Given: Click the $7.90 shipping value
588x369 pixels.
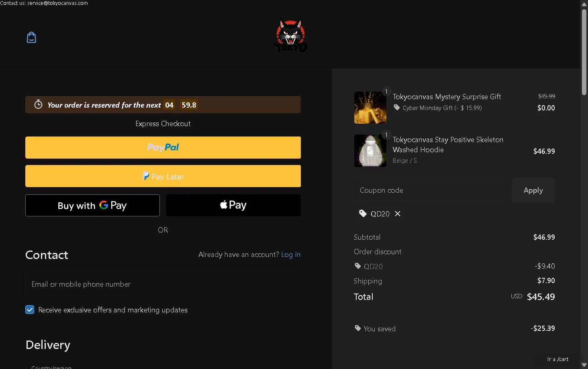Looking at the screenshot, I should [546, 281].
